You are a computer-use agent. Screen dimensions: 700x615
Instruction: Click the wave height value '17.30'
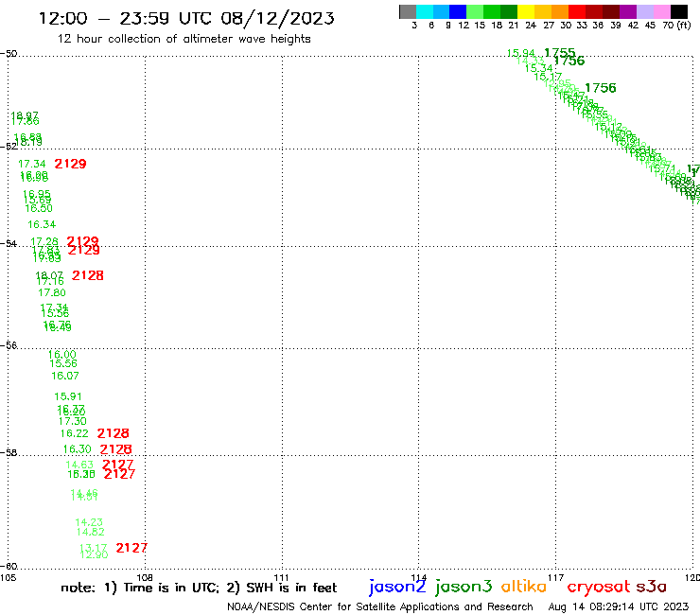[x=72, y=421]
